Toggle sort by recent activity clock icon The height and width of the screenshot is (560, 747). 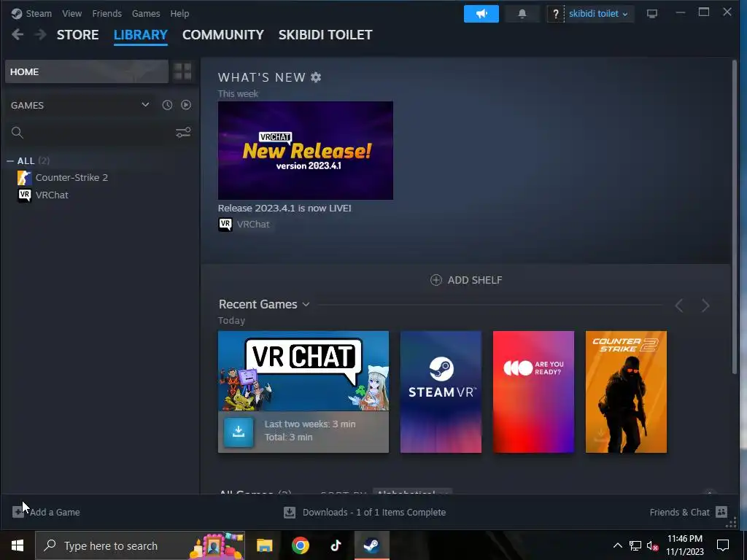pos(167,105)
